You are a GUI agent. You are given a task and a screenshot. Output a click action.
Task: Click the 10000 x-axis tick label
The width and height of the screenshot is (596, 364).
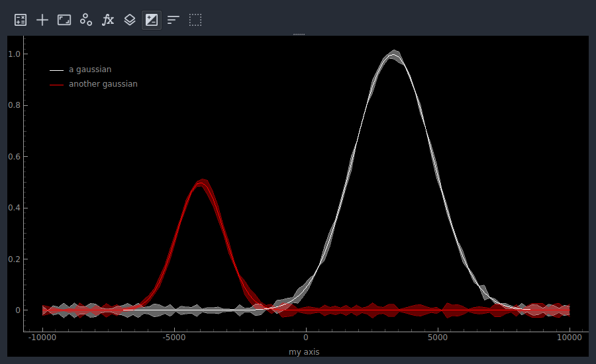pos(570,338)
